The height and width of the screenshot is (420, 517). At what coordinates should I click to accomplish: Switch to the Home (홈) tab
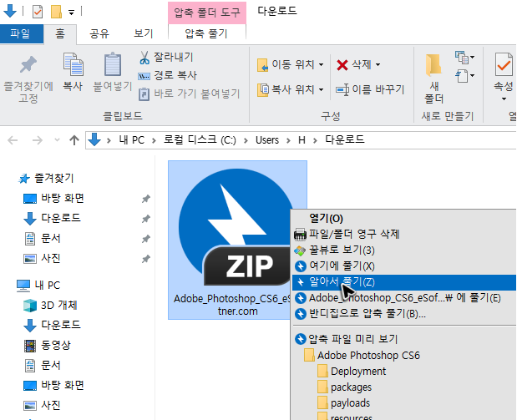tap(60, 33)
